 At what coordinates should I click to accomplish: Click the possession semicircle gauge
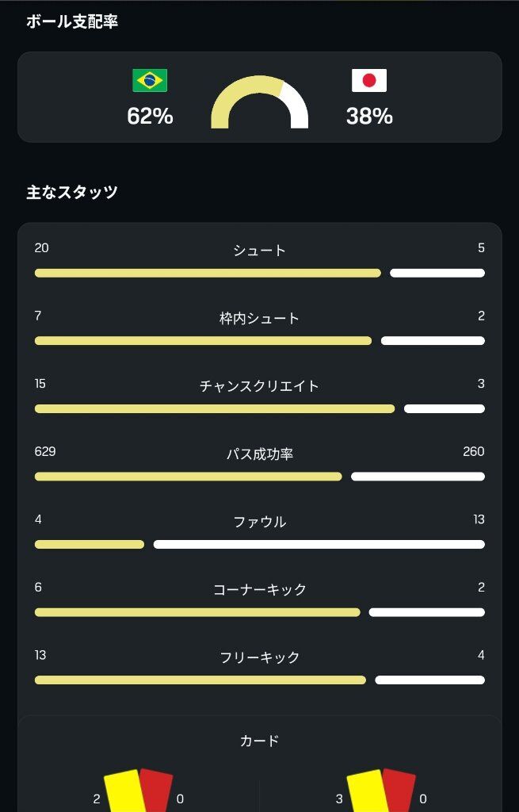click(x=259, y=102)
